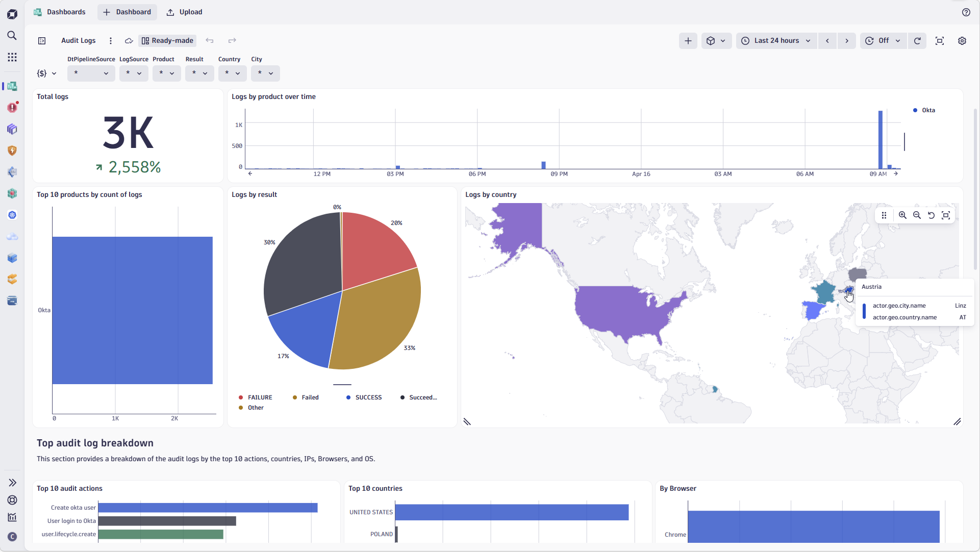The height and width of the screenshot is (552, 980).
Task: Open the help icon in the top corner
Action: (x=966, y=12)
